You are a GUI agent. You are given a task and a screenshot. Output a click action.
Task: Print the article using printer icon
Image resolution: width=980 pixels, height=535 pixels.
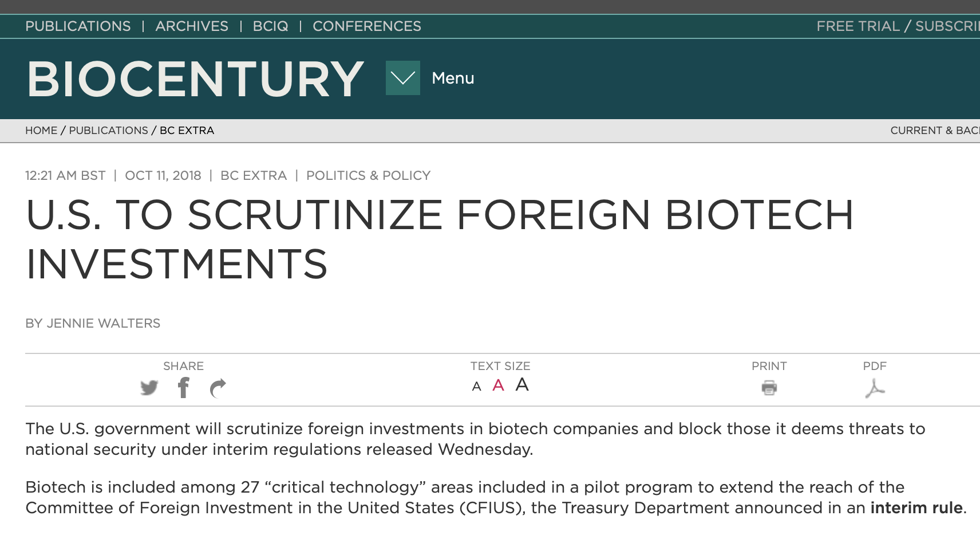pyautogui.click(x=769, y=388)
